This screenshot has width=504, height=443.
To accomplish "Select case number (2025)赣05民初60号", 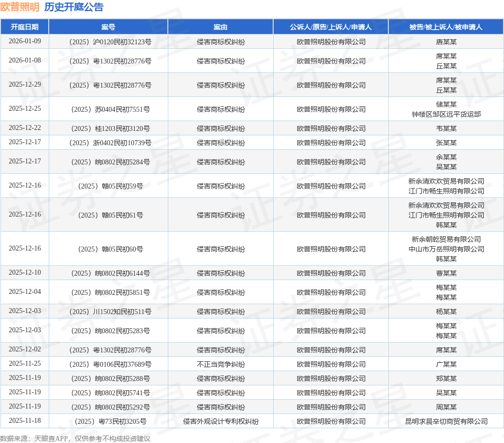I will [x=110, y=249].
